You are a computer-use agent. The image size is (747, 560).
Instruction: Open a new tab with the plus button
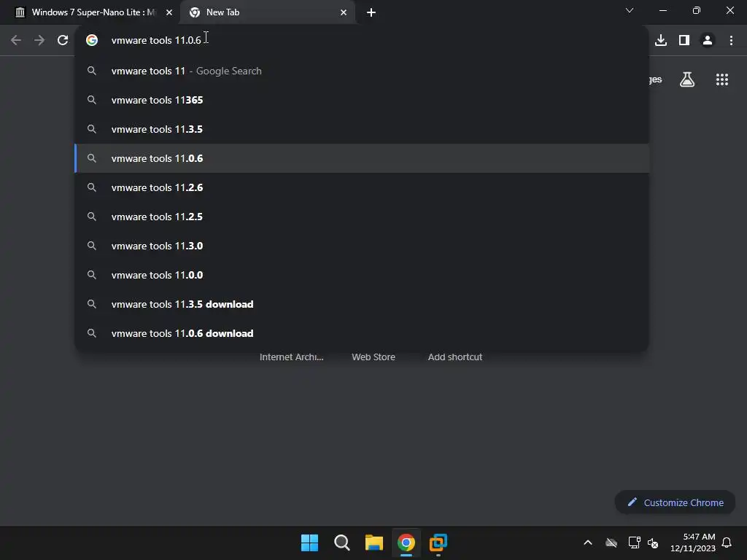[x=371, y=12]
